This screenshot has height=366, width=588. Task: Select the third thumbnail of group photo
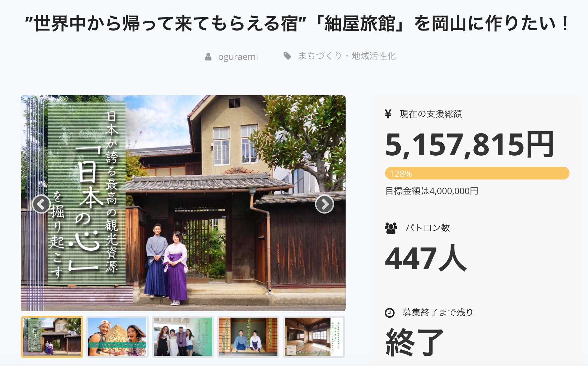coord(183,337)
